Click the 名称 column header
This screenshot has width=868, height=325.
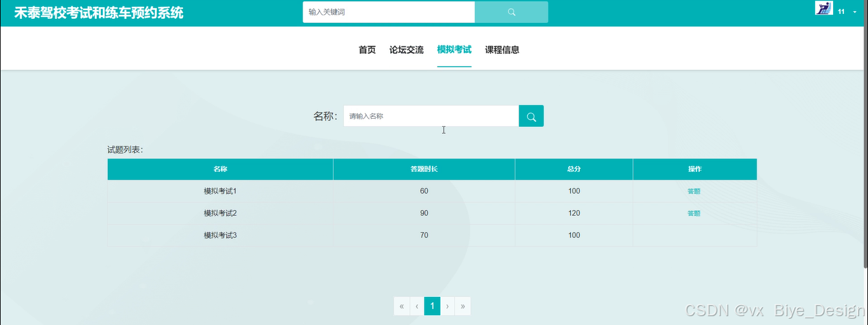tap(220, 169)
